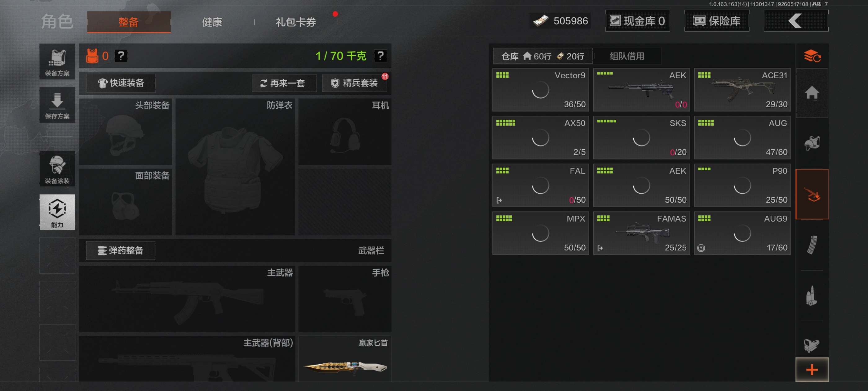Click the back arrow button
This screenshot has height=391, width=868.
pyautogui.click(x=795, y=21)
